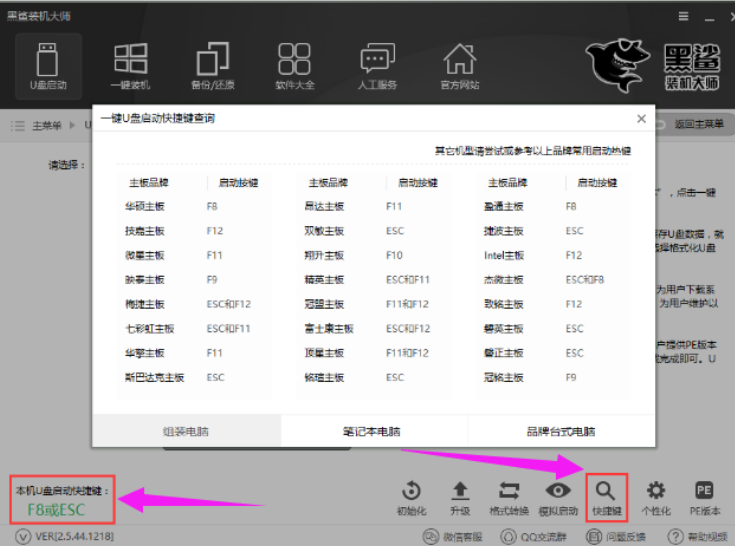Click 主菜单 in the breadcrumb
Image resolution: width=735 pixels, height=546 pixels.
click(46, 126)
